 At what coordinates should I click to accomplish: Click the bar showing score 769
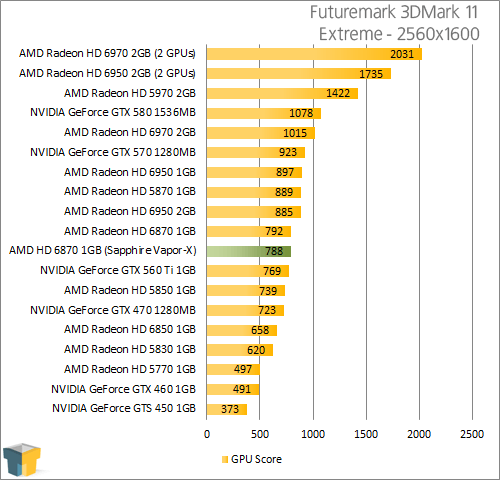coord(248,271)
